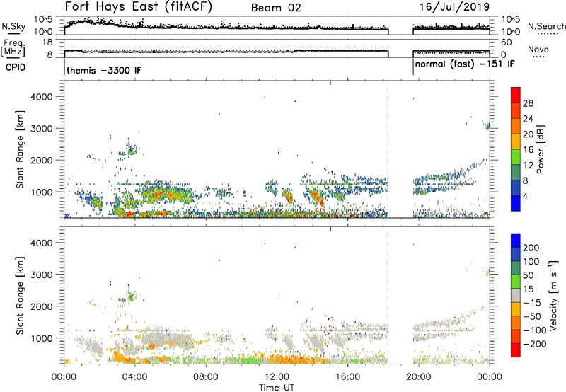
Task: Click the '18' tick on the frequency axis
Action: click(47, 42)
